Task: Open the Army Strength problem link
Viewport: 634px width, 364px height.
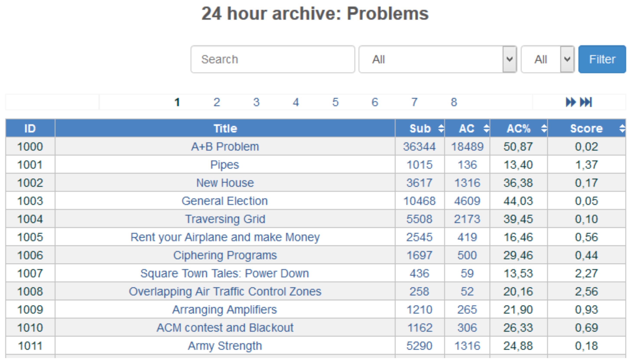Action: [225, 346]
